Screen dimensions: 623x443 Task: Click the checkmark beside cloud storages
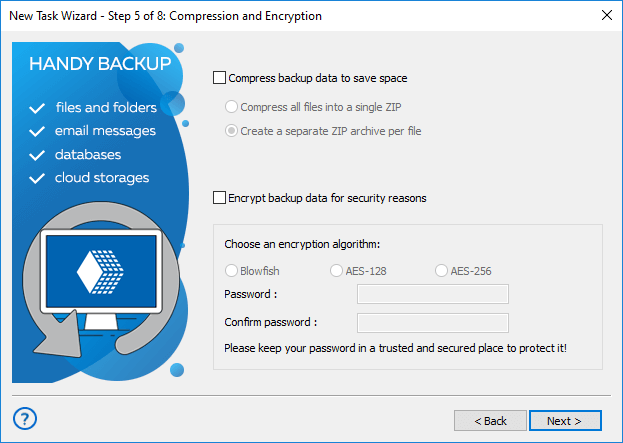(38, 179)
